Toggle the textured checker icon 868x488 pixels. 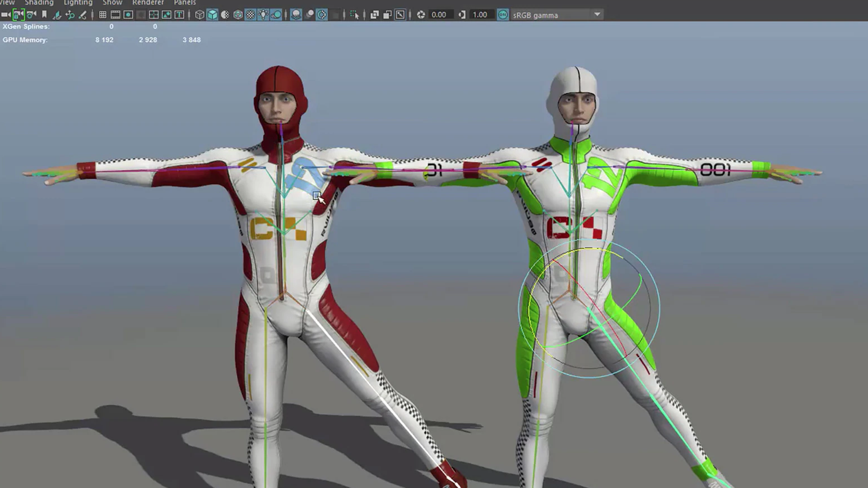[x=250, y=15]
